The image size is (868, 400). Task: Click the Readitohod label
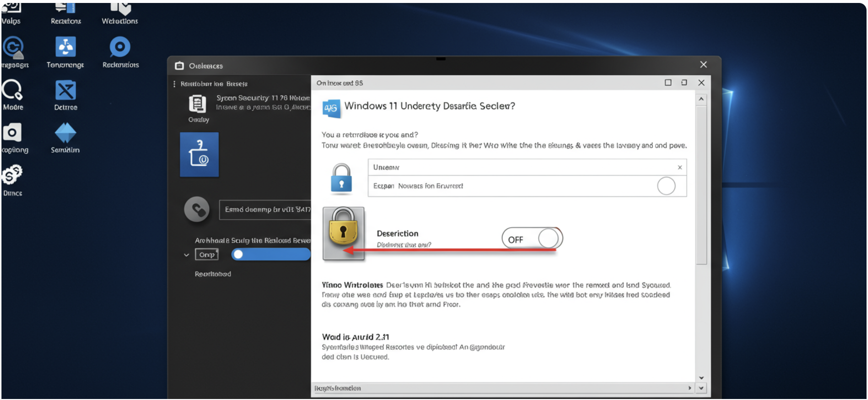213,274
